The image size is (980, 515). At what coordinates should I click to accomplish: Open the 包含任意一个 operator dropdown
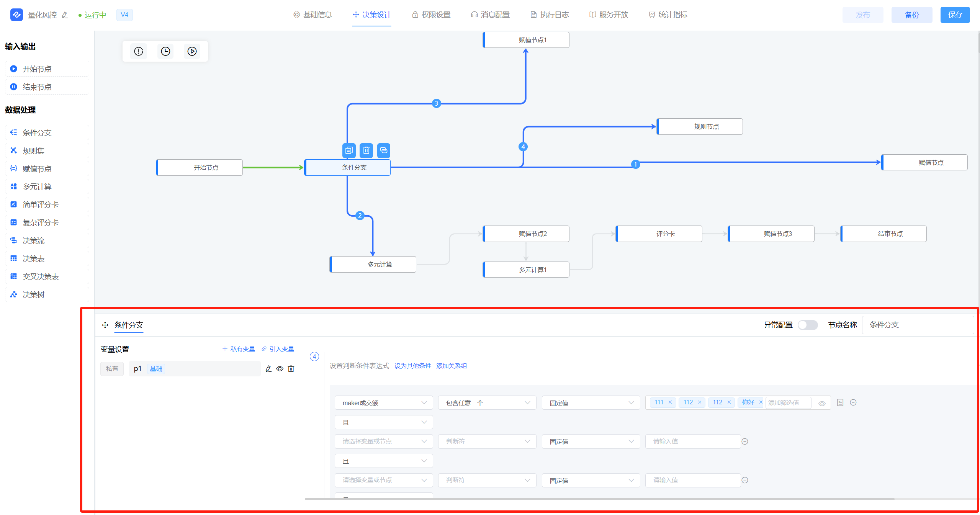click(487, 403)
